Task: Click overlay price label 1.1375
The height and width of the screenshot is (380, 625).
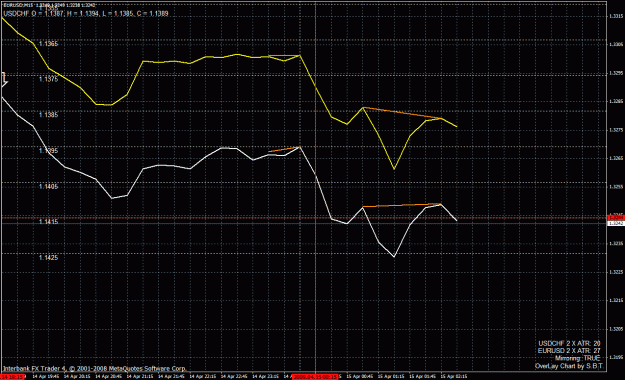Action: 49,79
